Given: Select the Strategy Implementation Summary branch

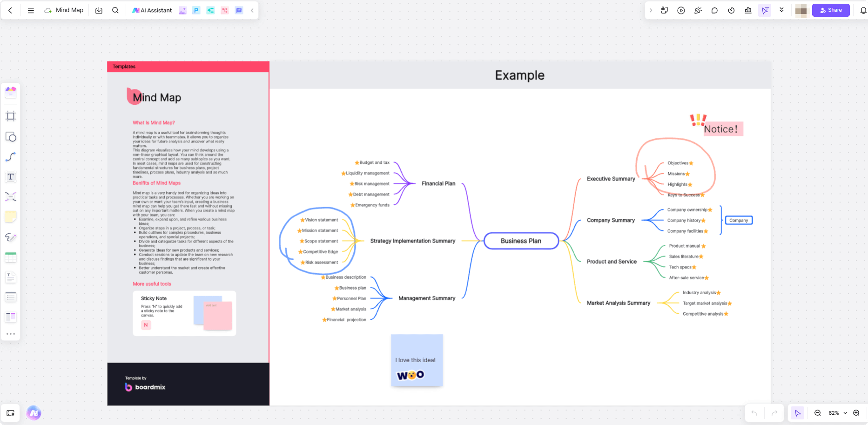Looking at the screenshot, I should point(412,241).
